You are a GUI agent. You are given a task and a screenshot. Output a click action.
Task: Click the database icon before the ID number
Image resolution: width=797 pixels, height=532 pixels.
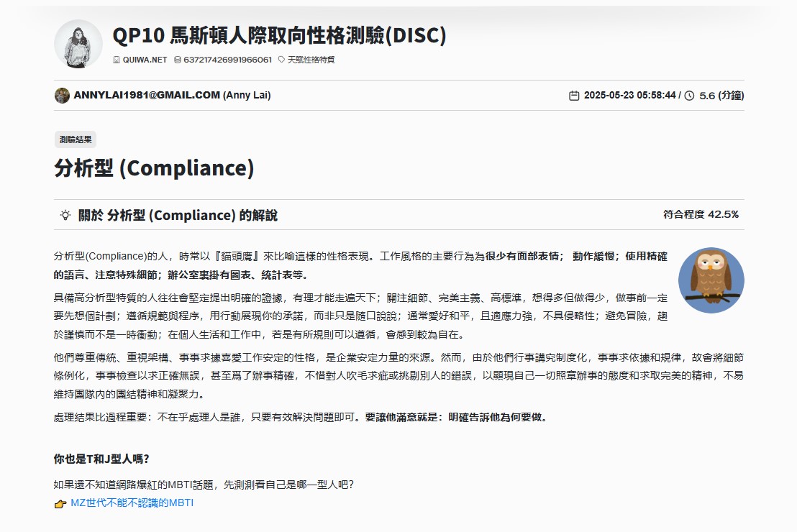point(178,60)
